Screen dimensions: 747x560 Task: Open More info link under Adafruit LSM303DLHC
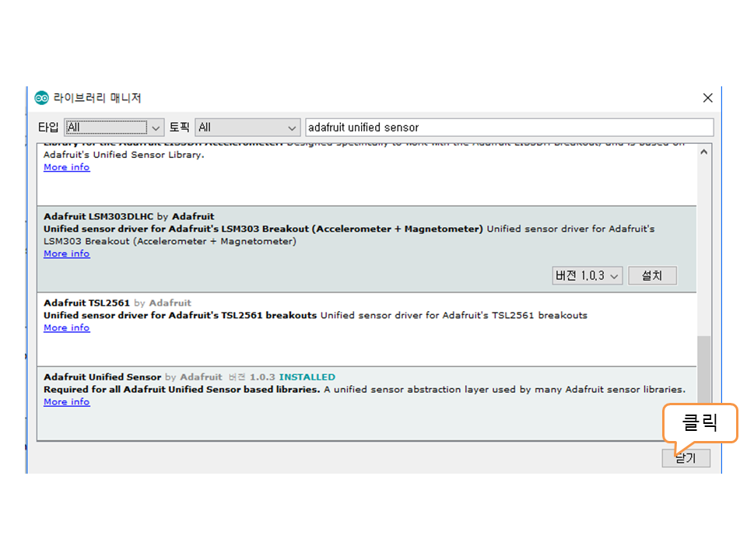67,254
